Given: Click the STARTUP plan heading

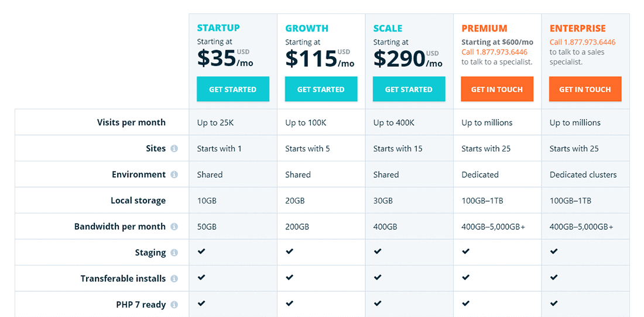Looking at the screenshot, I should click(x=218, y=28).
